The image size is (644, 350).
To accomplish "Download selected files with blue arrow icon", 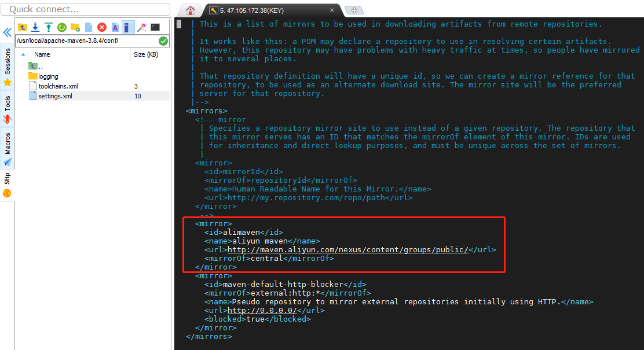I will pyautogui.click(x=35, y=28).
